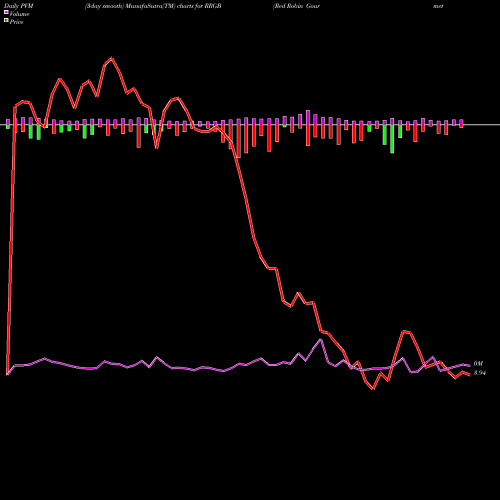The image size is (500, 500).
Task: Select the Price legend label
Action: coord(16,22)
